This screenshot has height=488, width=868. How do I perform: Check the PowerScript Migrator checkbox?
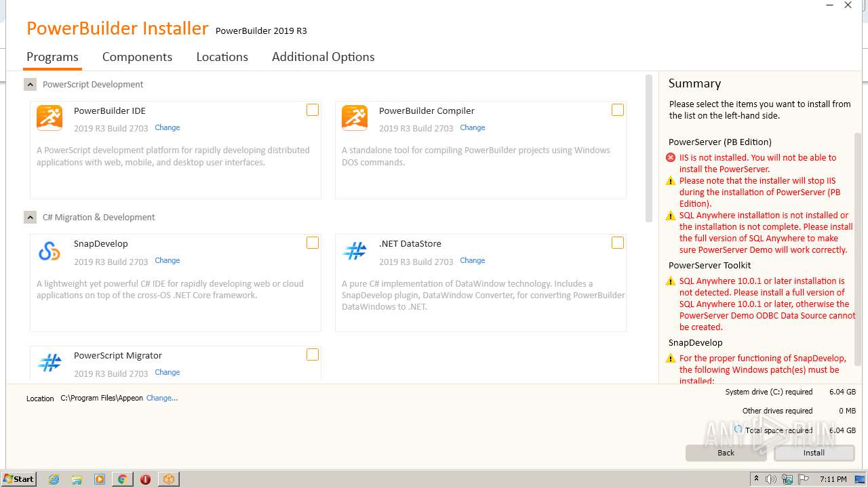[x=313, y=354]
